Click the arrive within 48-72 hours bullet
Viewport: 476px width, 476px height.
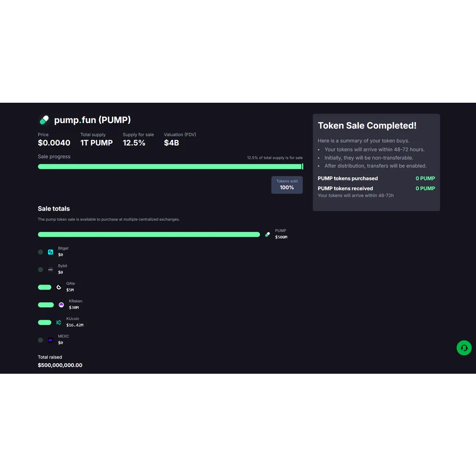point(375,149)
